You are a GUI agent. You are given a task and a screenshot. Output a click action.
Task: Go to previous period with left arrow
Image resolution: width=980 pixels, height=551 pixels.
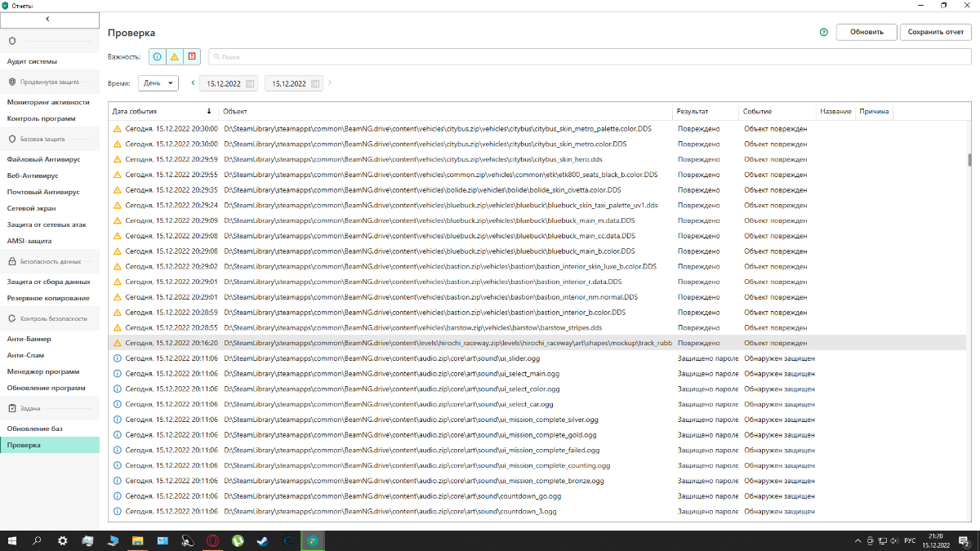193,83
